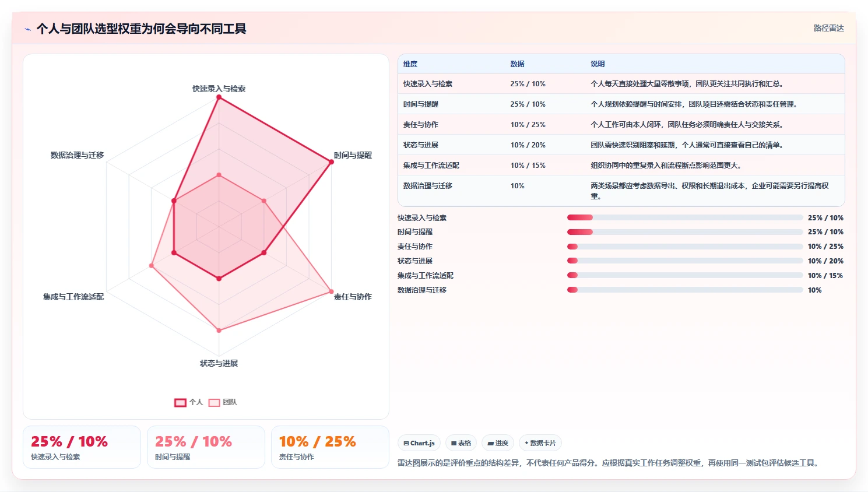Toggle the 个人 legend swatch
The image size is (868, 492).
tap(181, 402)
